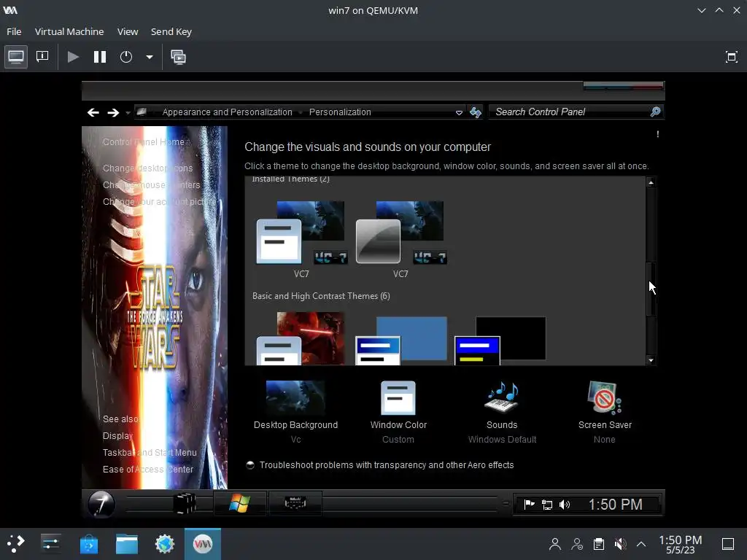Click the theme list scroll-up arrow
Image resolution: width=747 pixels, height=560 pixels.
coord(651,182)
